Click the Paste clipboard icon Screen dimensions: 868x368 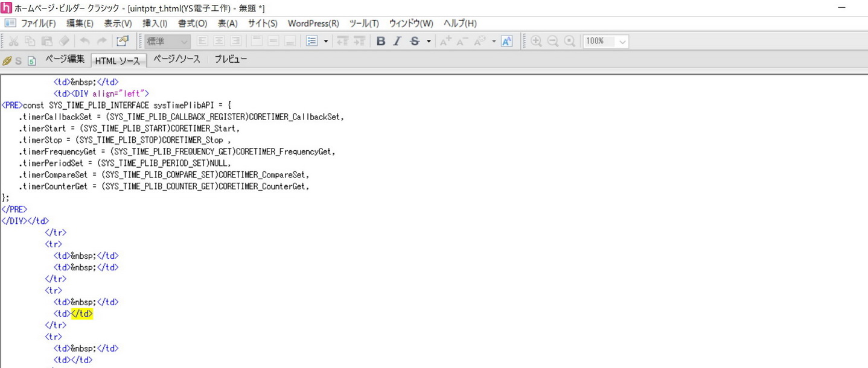pos(47,41)
